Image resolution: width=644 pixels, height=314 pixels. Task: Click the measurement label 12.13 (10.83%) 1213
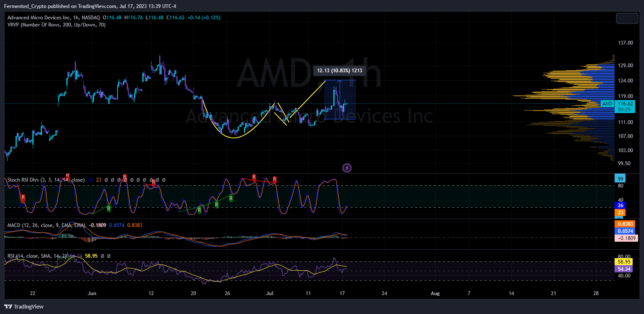click(340, 71)
